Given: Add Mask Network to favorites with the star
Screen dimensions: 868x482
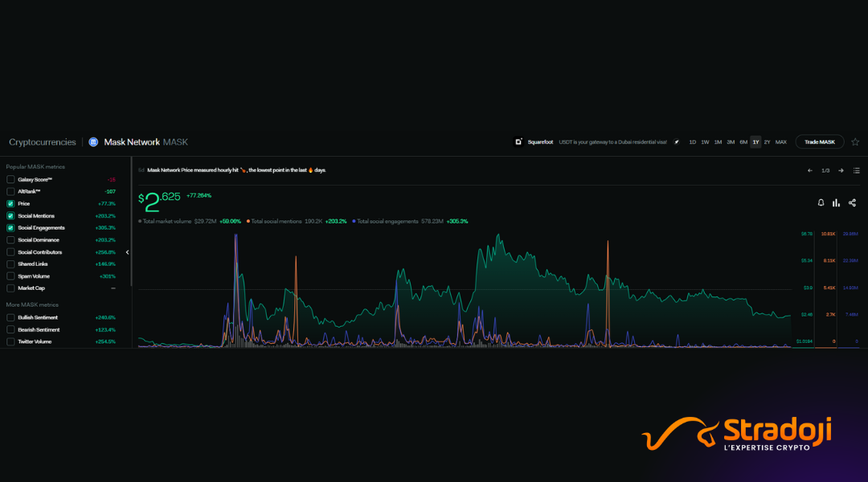Looking at the screenshot, I should 855,142.
